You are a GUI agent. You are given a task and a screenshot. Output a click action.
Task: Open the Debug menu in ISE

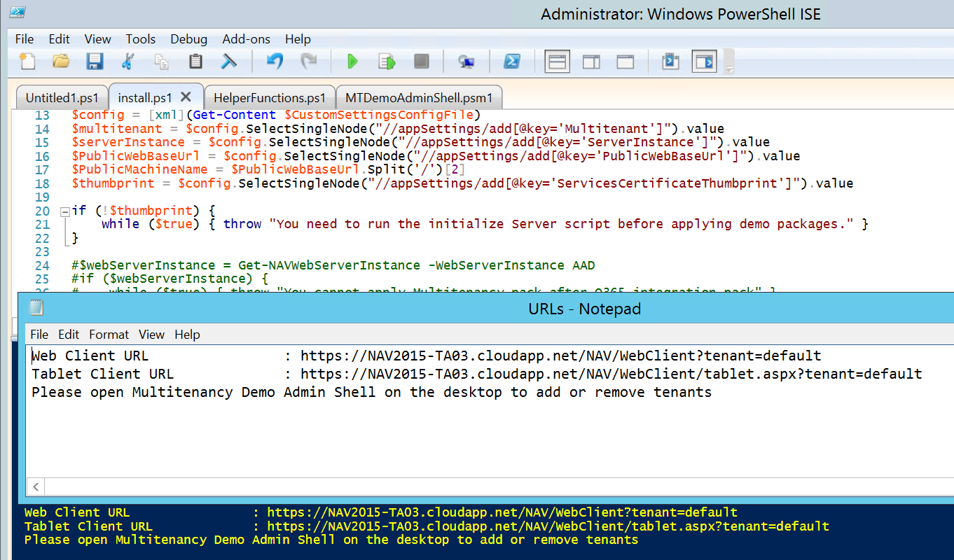coord(188,39)
